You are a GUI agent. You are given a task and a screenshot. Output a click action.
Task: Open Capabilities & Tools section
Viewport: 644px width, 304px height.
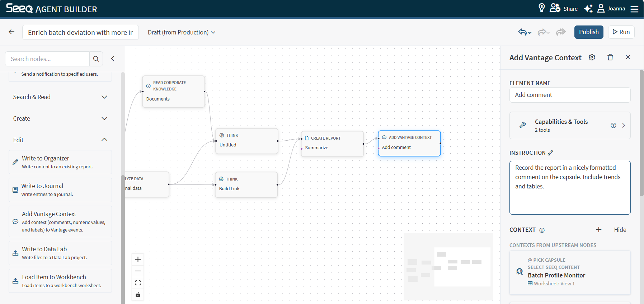pyautogui.click(x=570, y=125)
